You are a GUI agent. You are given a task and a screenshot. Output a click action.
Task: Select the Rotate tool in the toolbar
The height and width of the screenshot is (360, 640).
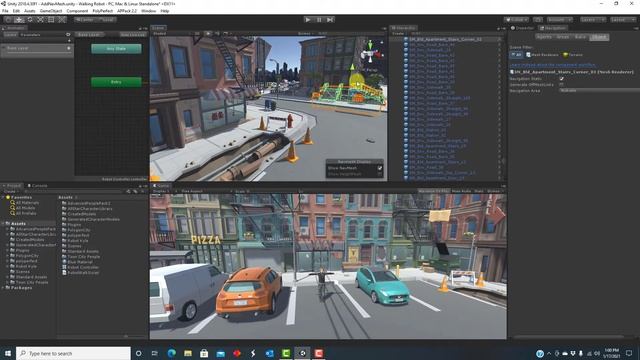point(30,20)
